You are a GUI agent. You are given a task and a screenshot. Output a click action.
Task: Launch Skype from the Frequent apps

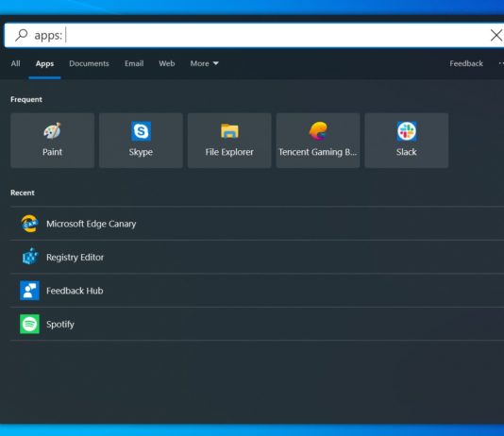pos(141,141)
